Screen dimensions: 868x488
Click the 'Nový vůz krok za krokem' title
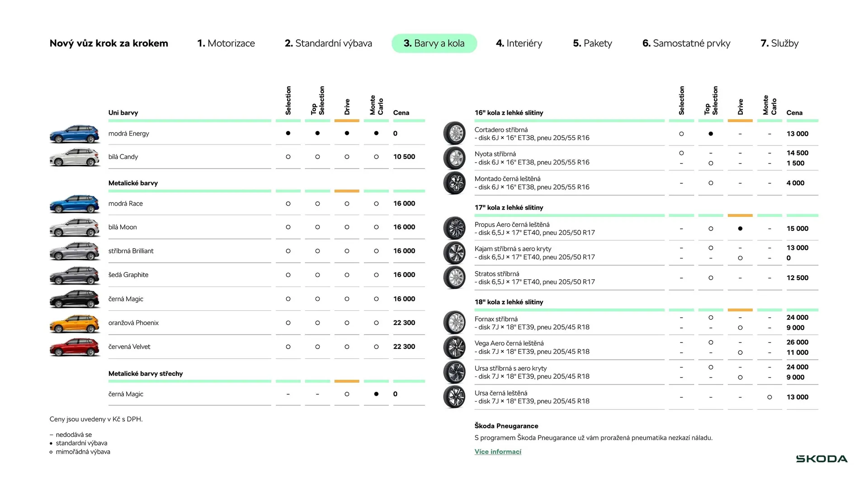[109, 43]
